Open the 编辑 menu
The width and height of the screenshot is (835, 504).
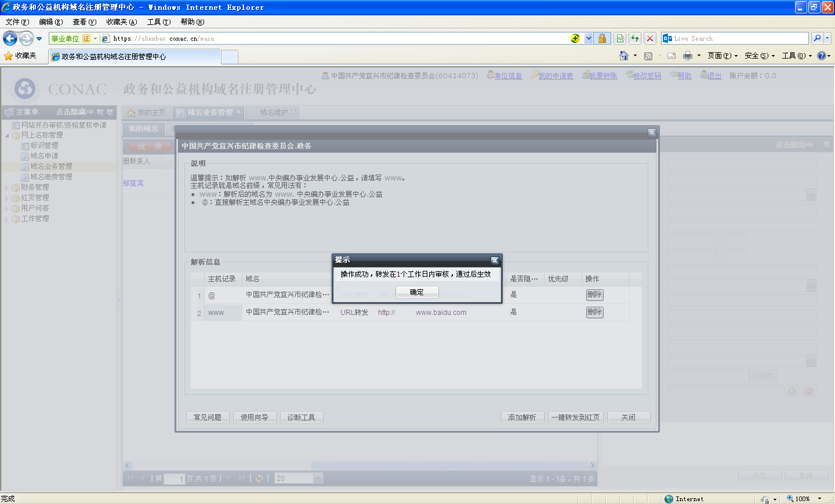(50, 22)
